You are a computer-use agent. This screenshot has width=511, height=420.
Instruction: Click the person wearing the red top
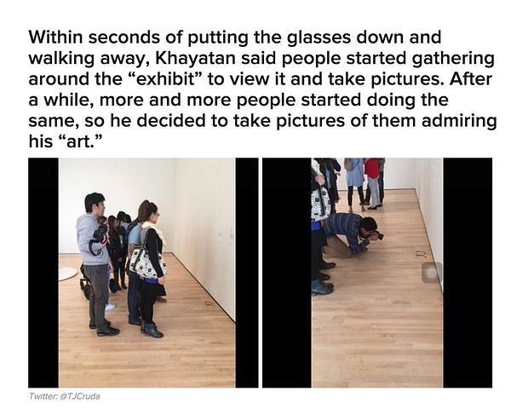[372, 177]
